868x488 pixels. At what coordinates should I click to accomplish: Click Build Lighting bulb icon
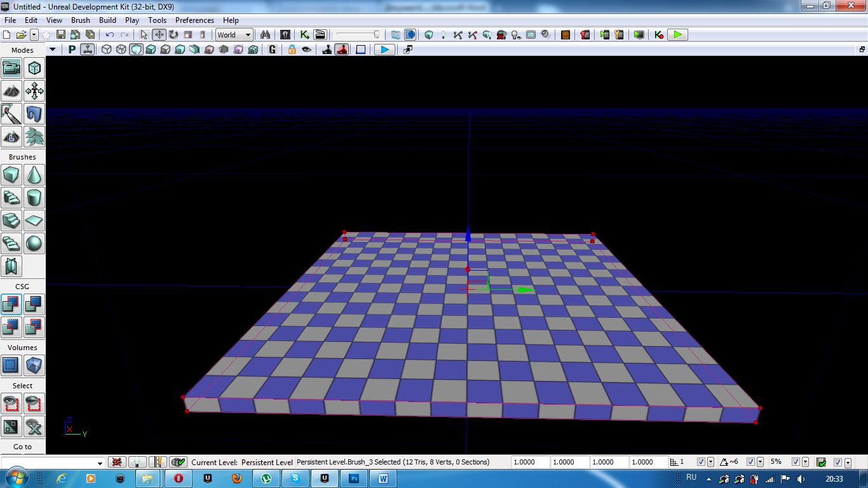(x=444, y=35)
